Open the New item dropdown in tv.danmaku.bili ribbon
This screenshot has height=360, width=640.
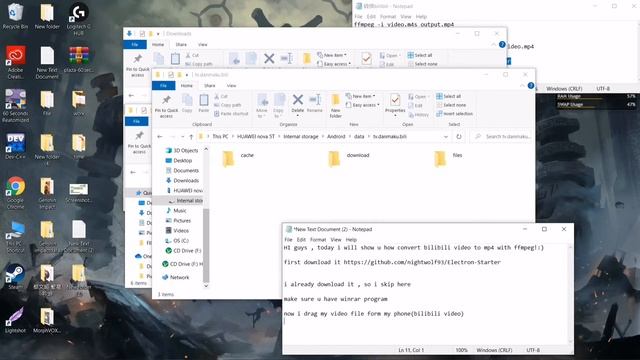pos(361,96)
